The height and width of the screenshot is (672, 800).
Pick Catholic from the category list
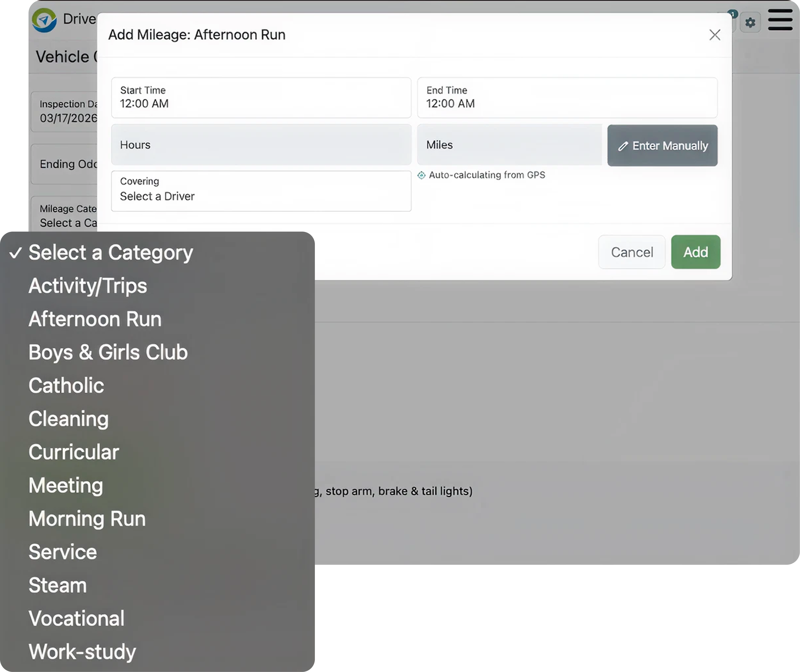pyautogui.click(x=66, y=386)
